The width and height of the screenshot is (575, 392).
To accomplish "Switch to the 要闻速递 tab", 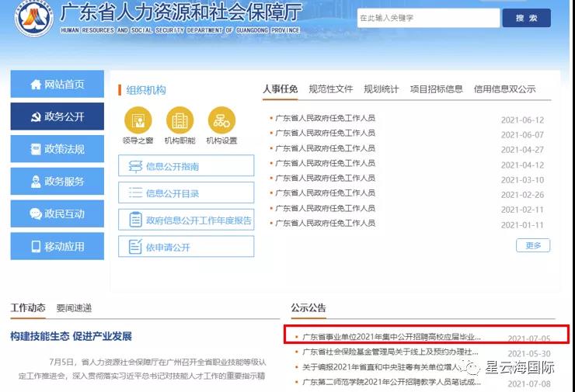I will pyautogui.click(x=74, y=308).
